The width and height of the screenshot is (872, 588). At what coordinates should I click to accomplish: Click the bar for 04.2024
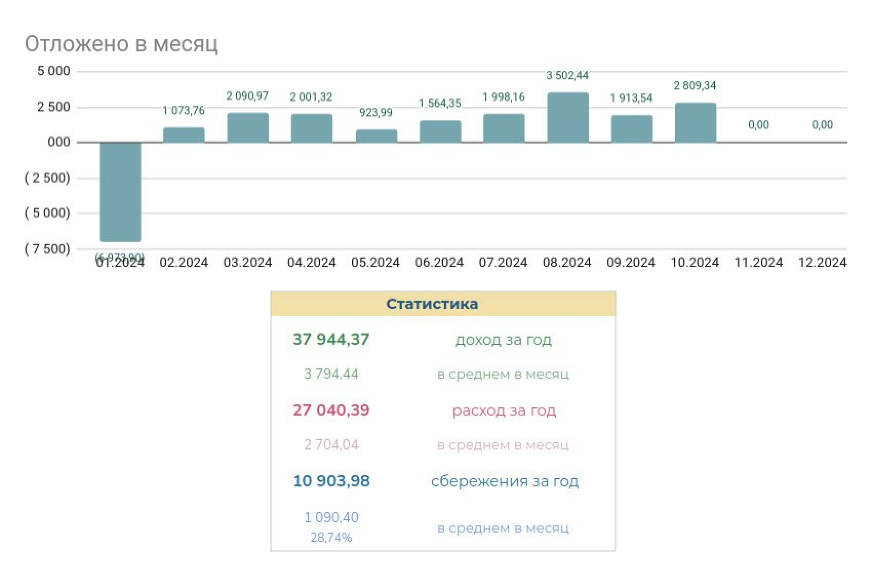312,128
